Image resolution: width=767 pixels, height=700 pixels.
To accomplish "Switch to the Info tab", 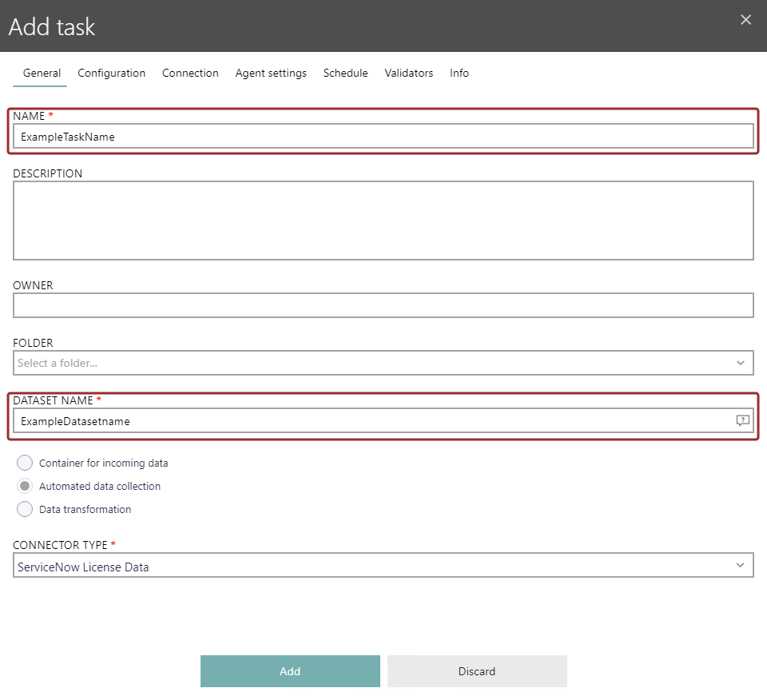I will point(459,73).
